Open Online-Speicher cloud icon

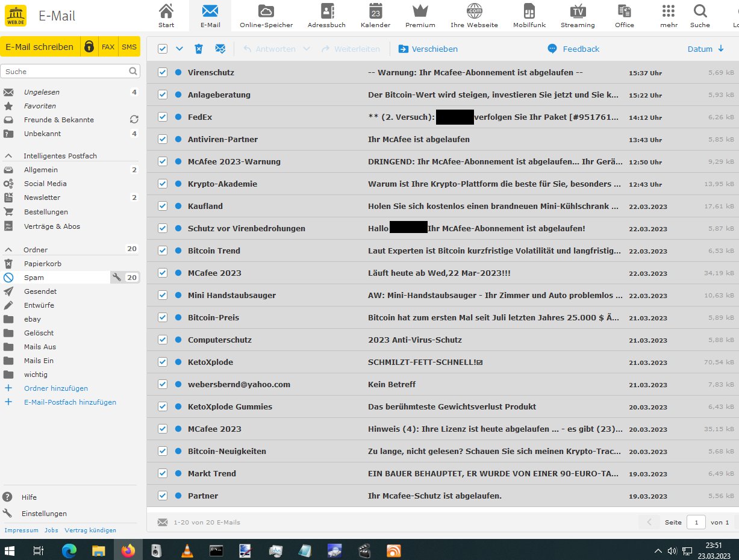266,11
